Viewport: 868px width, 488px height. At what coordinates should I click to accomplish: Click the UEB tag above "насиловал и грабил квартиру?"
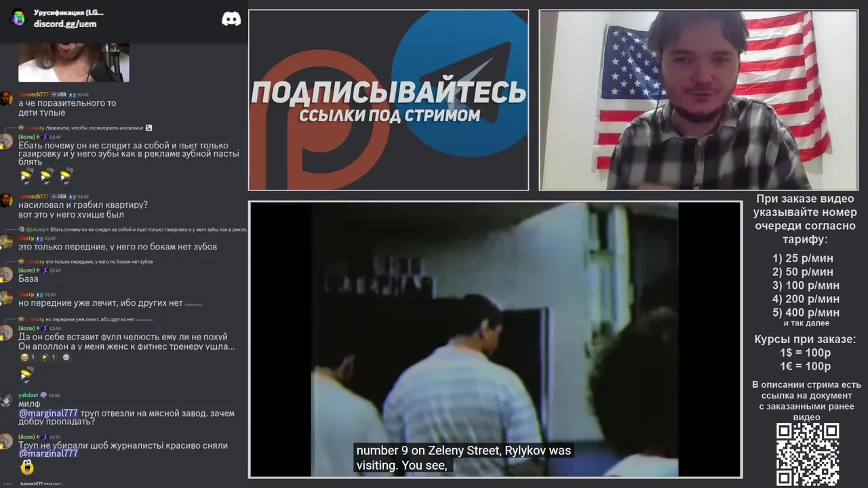click(x=58, y=197)
